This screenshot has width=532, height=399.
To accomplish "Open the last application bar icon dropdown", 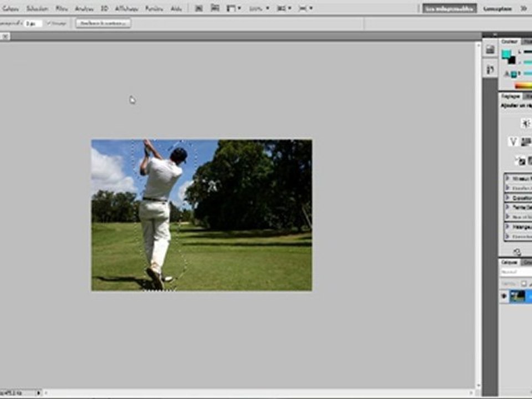I will point(305,8).
